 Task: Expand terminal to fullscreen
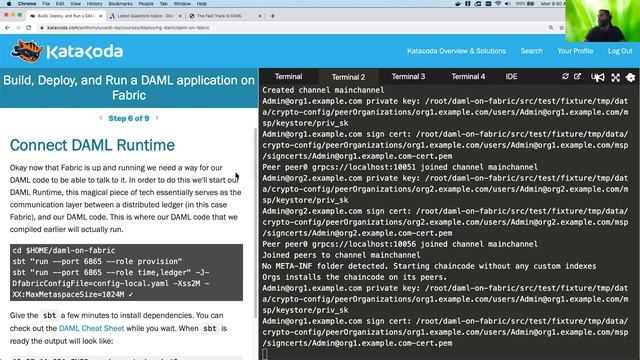click(616, 77)
